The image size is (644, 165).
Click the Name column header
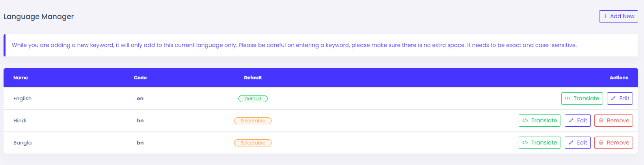coord(20,78)
